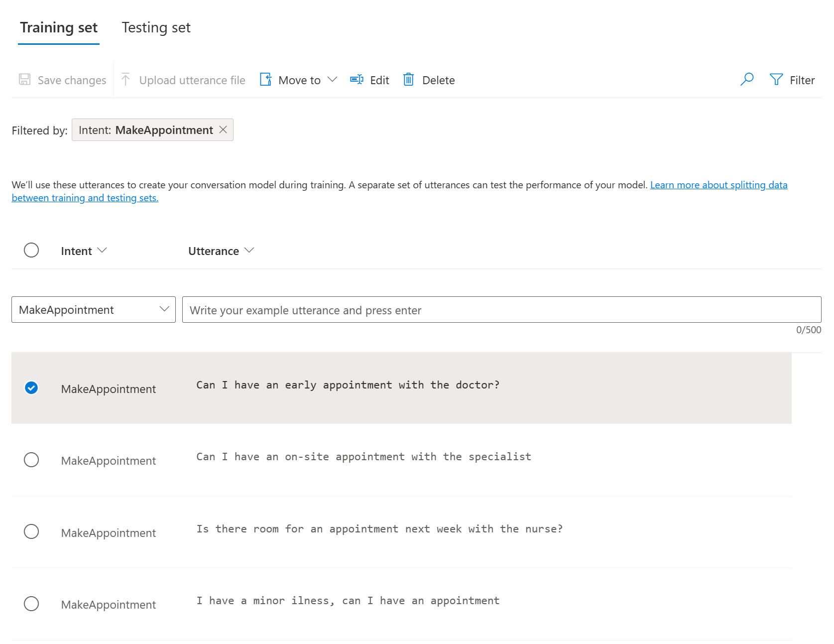
Task: Select the minor illness utterance row
Action: 31,604
